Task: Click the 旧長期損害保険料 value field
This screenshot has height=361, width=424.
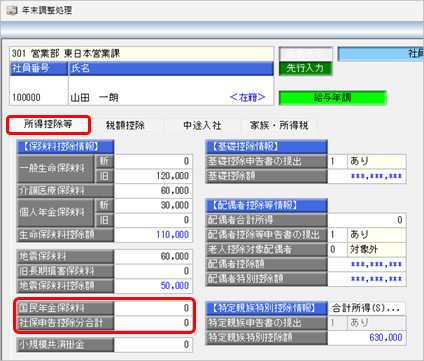Action: pyautogui.click(x=153, y=271)
